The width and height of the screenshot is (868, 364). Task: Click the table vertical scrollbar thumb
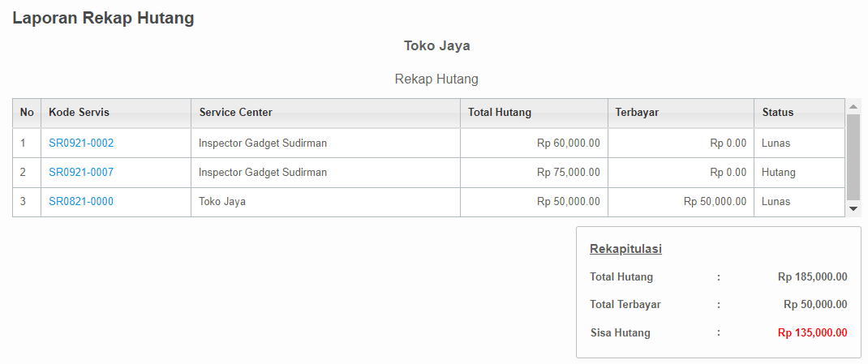(x=853, y=157)
